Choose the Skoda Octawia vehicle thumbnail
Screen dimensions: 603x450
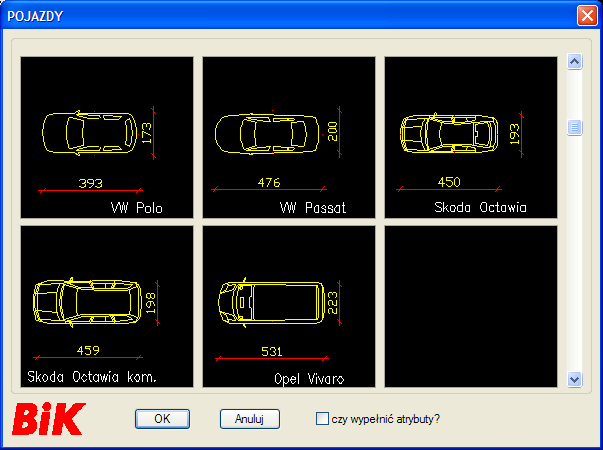(471, 137)
